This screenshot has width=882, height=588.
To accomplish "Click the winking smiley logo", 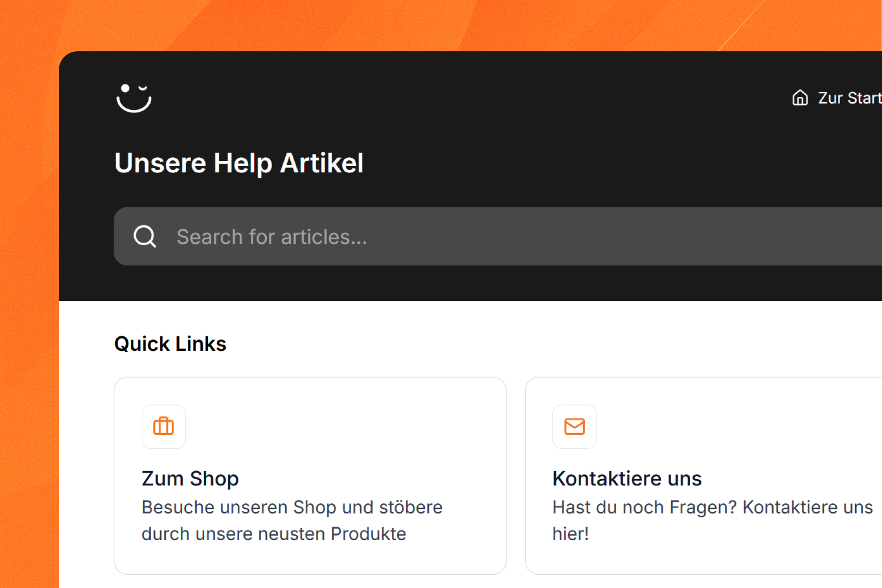I will pos(134,98).
